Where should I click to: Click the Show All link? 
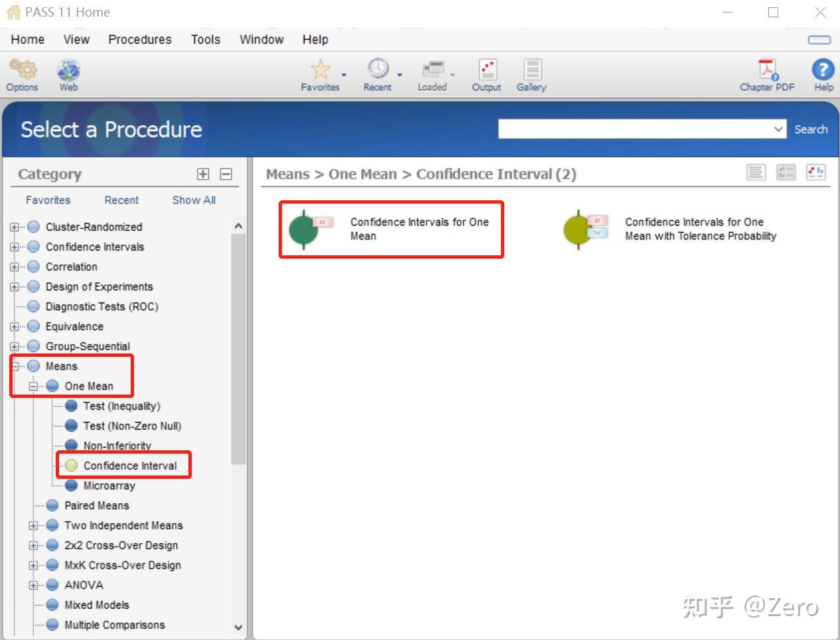[194, 200]
